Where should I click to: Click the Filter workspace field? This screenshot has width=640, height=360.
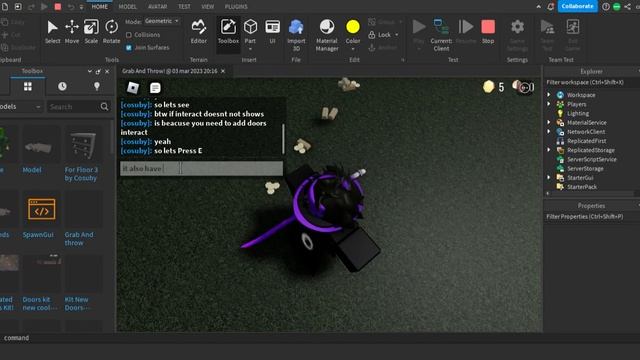[x=592, y=82]
